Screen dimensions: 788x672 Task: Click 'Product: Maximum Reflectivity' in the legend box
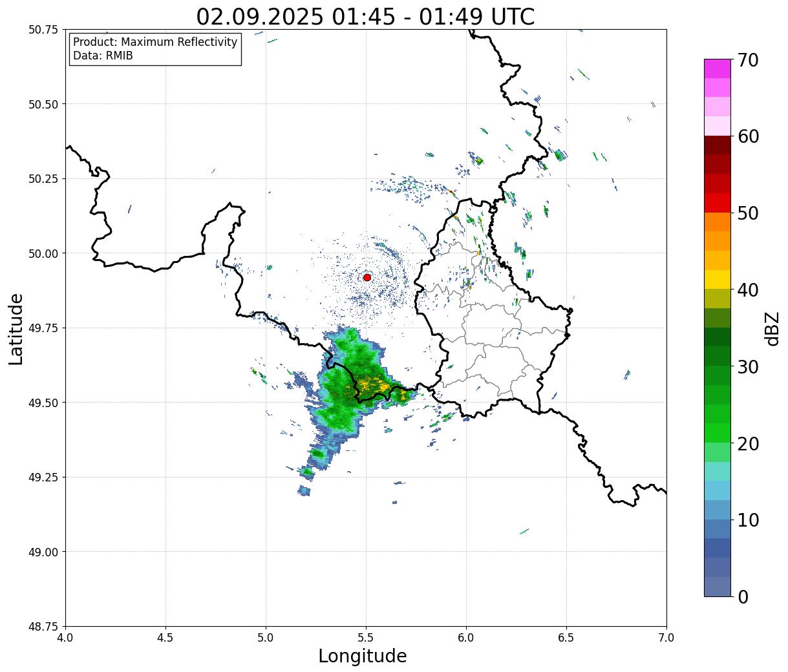(x=155, y=42)
